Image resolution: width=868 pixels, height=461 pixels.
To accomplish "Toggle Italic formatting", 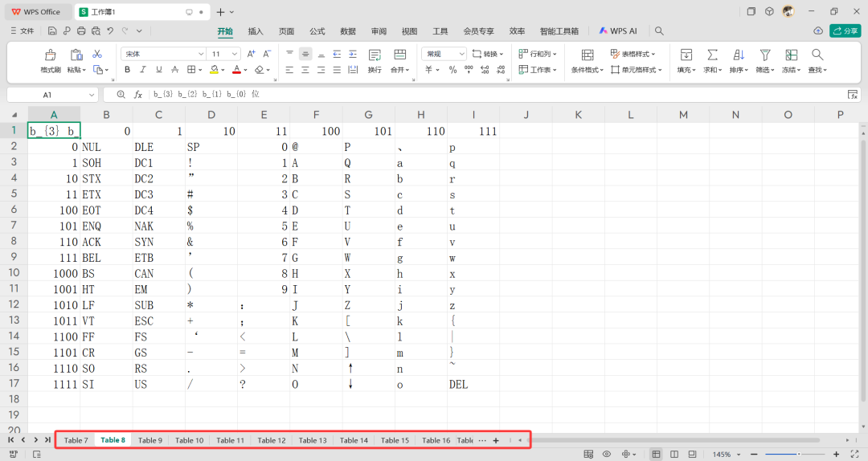I will tap(143, 70).
